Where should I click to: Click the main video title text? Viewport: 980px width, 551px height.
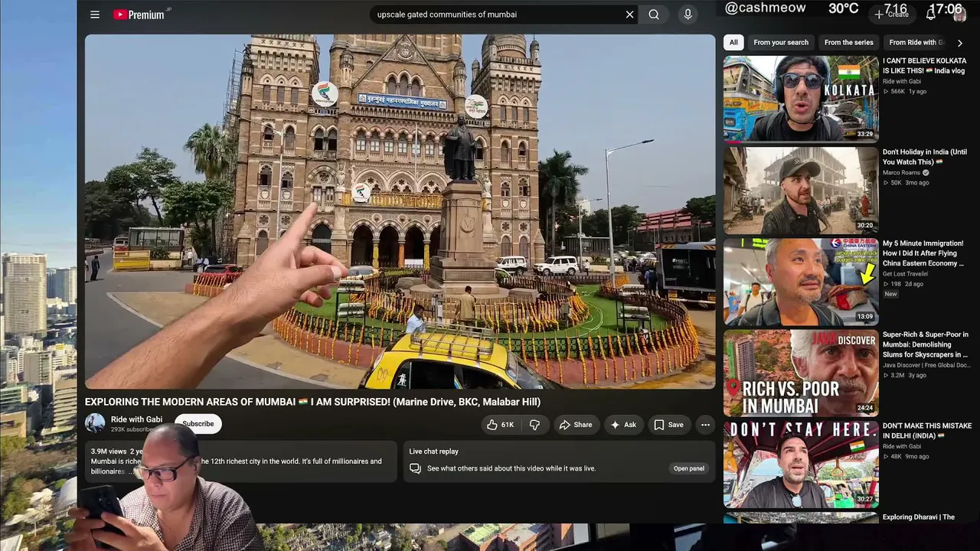pyautogui.click(x=312, y=402)
